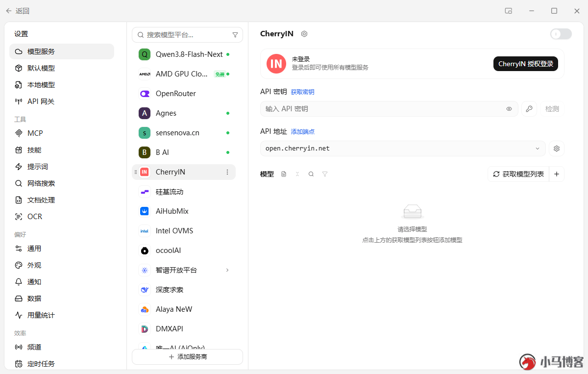Open the 频道 settings
Screen dimensions: 588x374
coord(62,347)
